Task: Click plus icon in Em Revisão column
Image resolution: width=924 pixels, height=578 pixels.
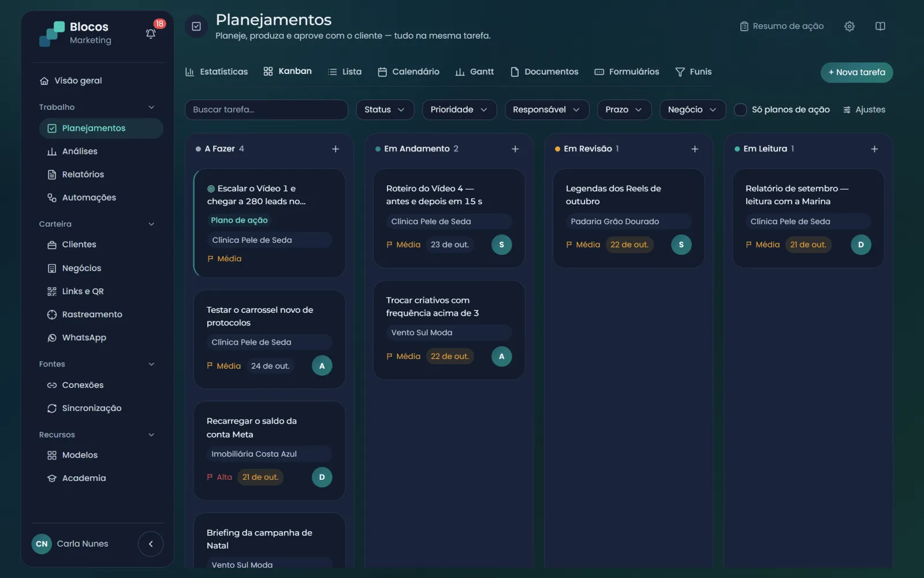Action: point(695,149)
